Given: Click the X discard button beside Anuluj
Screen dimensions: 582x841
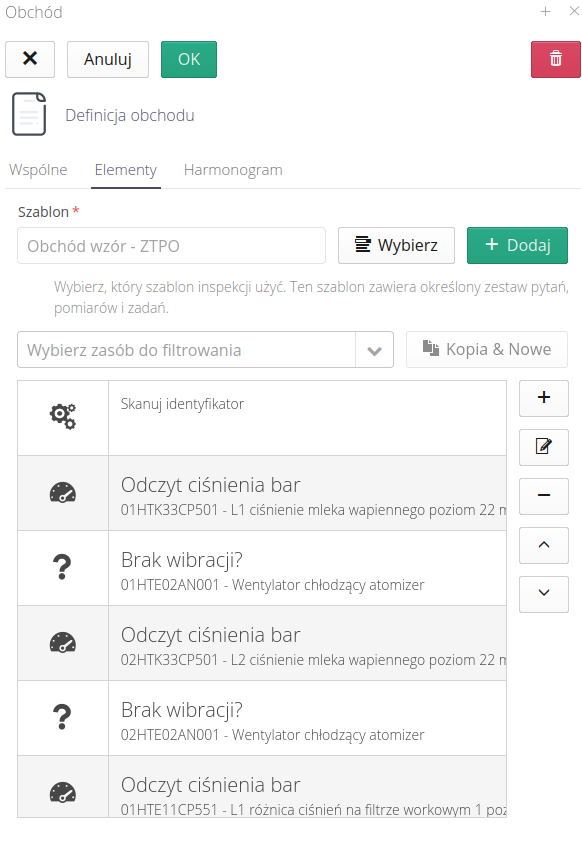Looking at the screenshot, I should tap(30, 59).
